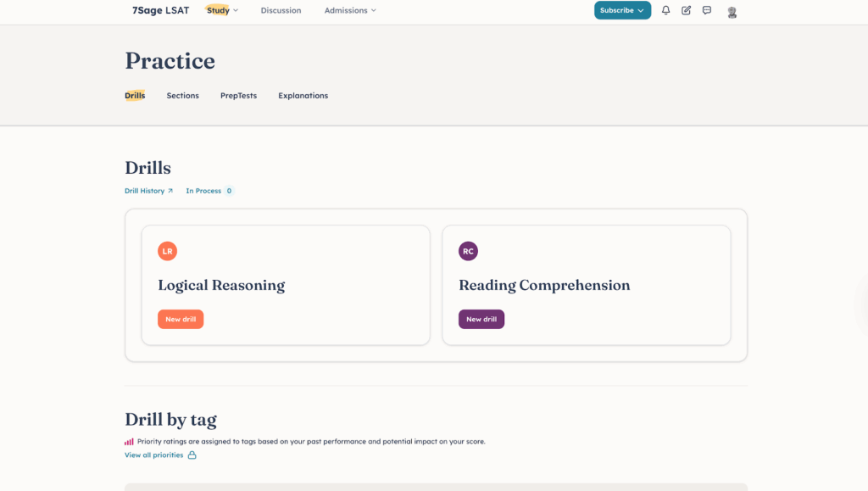Click the lock icon beside View all priorities
Image resolution: width=868 pixels, height=491 pixels.
[x=192, y=455]
